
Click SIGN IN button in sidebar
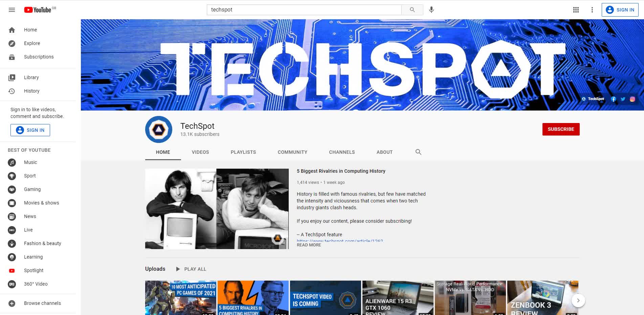click(30, 130)
